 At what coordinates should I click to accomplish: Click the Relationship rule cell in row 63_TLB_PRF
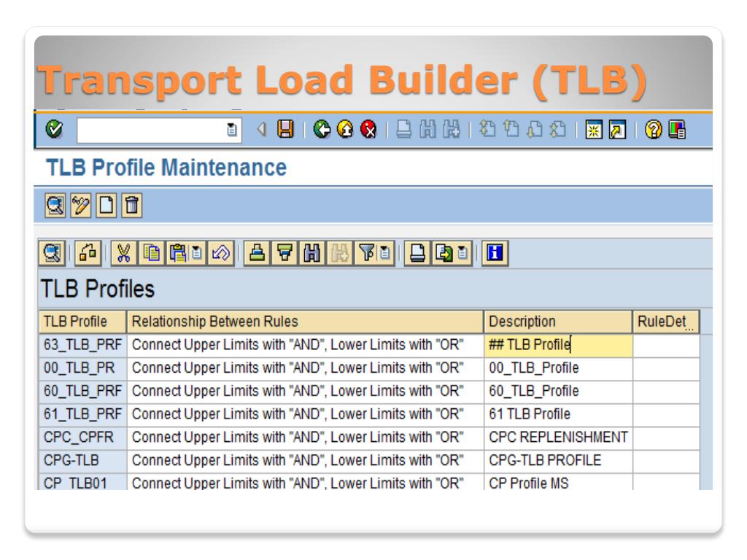(x=306, y=345)
